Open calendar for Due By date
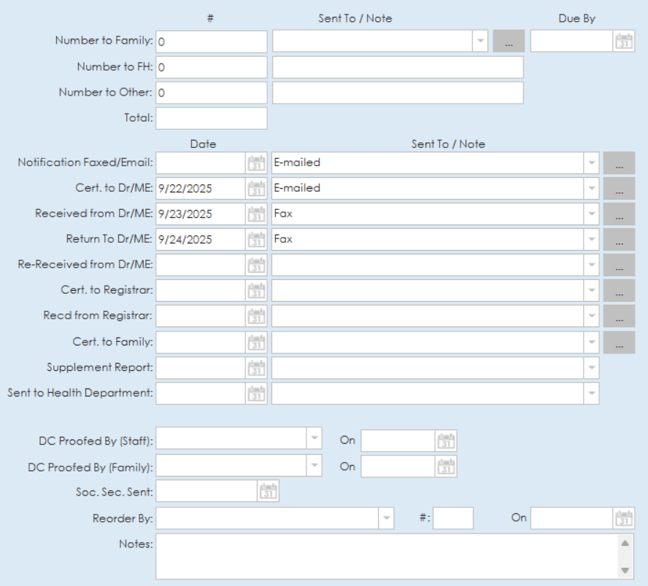The image size is (648, 586). tap(624, 42)
